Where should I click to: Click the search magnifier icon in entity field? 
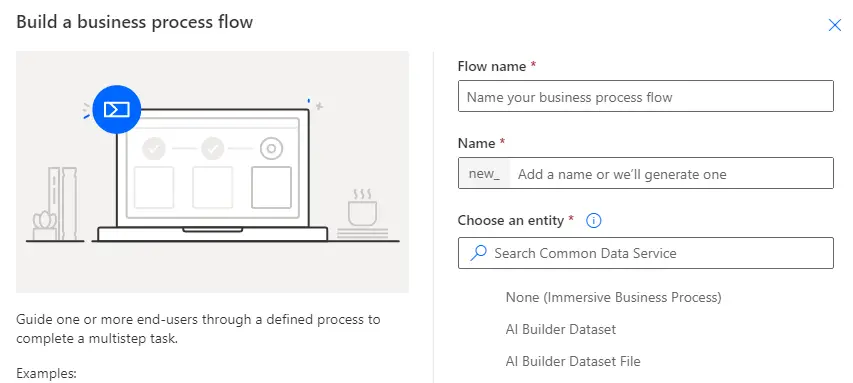tap(478, 253)
